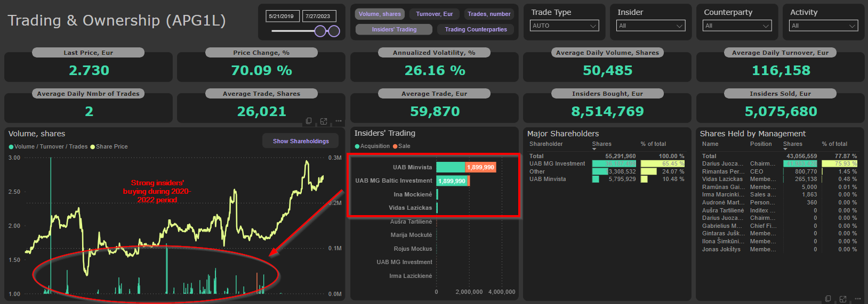Open the Counterparty dropdown

tap(737, 26)
